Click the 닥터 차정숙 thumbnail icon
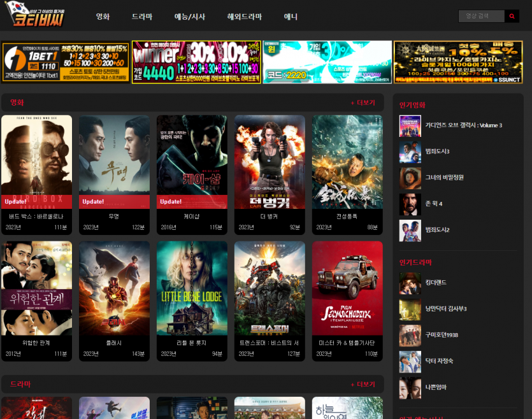The image size is (532, 419). pos(410,362)
